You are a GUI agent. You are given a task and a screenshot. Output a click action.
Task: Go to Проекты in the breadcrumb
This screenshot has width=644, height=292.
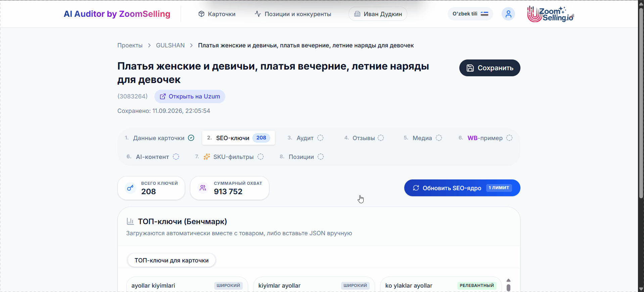click(130, 45)
